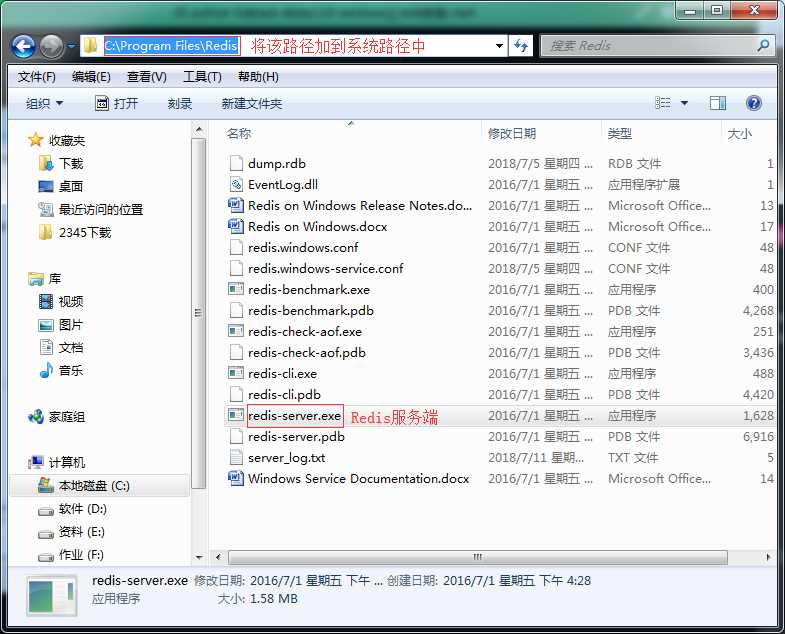The width and height of the screenshot is (785, 634).
Task: Expand the address bar history dropdown arrow
Action: (499, 46)
